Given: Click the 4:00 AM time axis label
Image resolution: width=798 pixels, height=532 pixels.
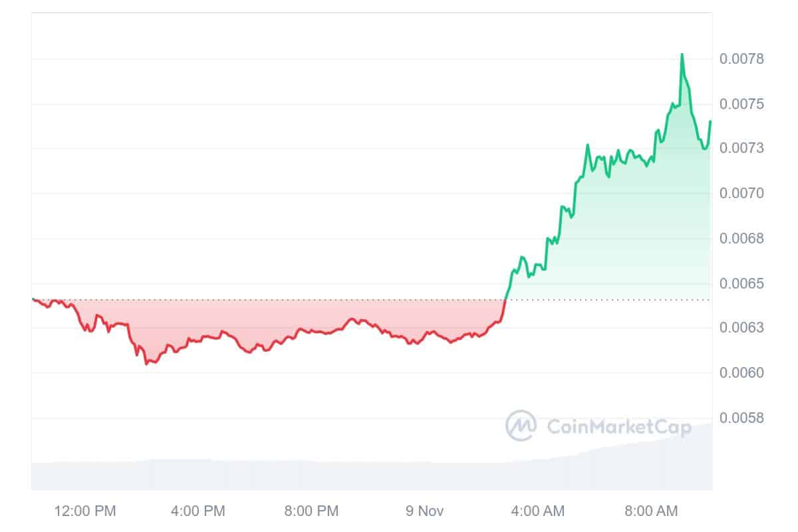Looking at the screenshot, I should 538,511.
